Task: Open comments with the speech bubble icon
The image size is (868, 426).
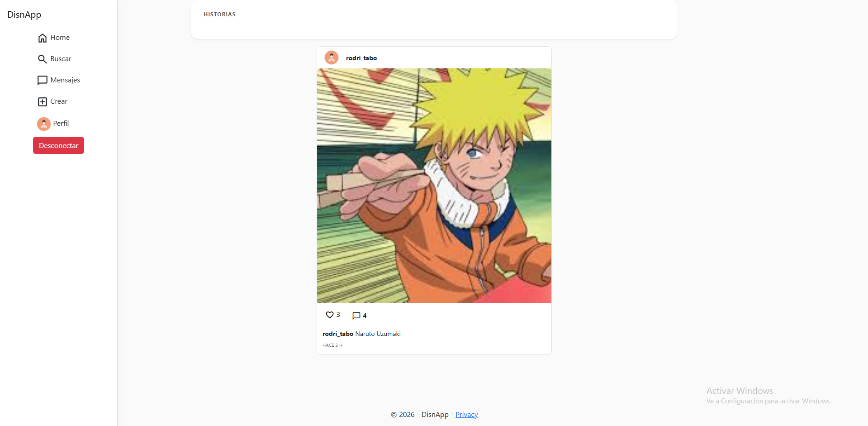Action: (x=356, y=316)
